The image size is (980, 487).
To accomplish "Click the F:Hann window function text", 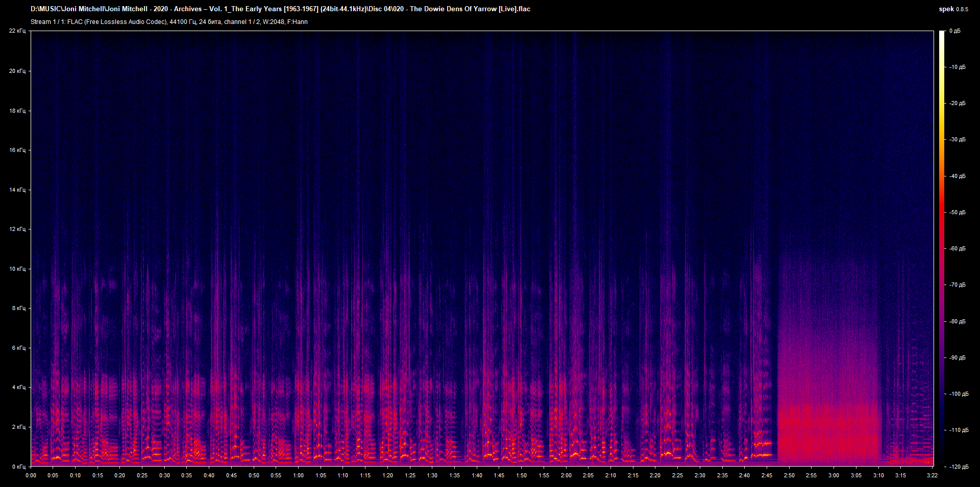I will tap(299, 22).
